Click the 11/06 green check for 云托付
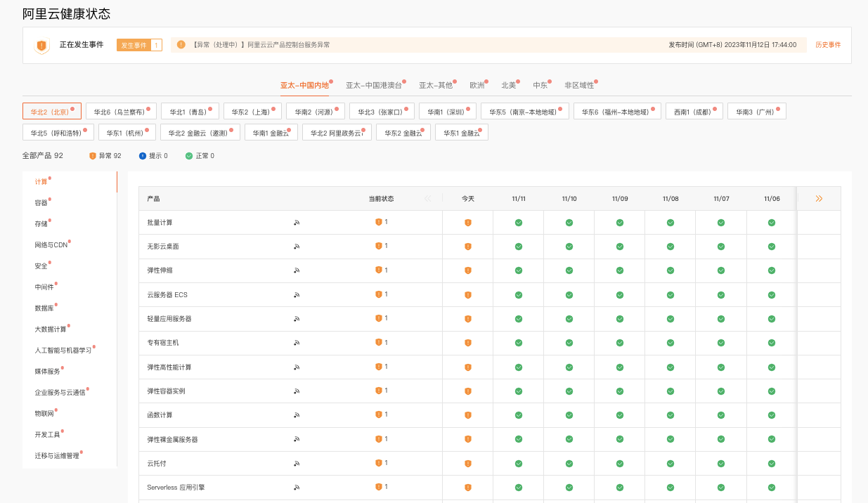This screenshot has width=868, height=503. (x=772, y=464)
